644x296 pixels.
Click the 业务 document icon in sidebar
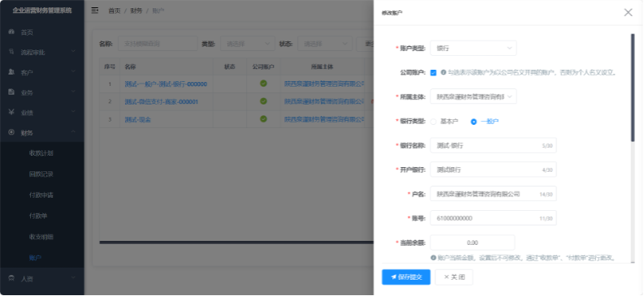click(x=11, y=92)
